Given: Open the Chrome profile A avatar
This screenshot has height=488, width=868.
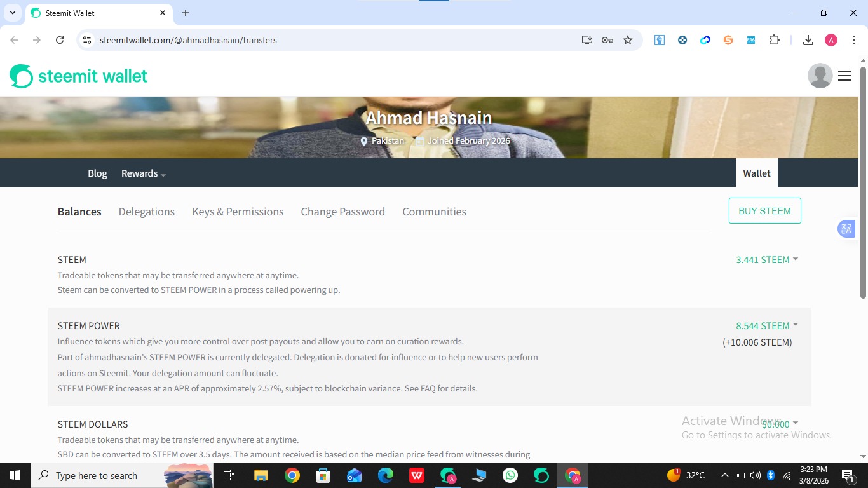Looking at the screenshot, I should click(x=831, y=40).
